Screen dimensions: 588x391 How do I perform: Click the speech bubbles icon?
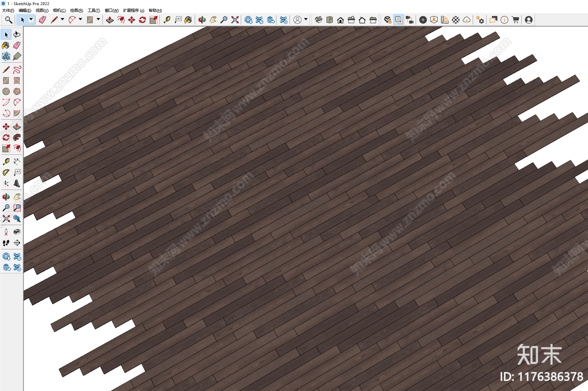coord(494,20)
